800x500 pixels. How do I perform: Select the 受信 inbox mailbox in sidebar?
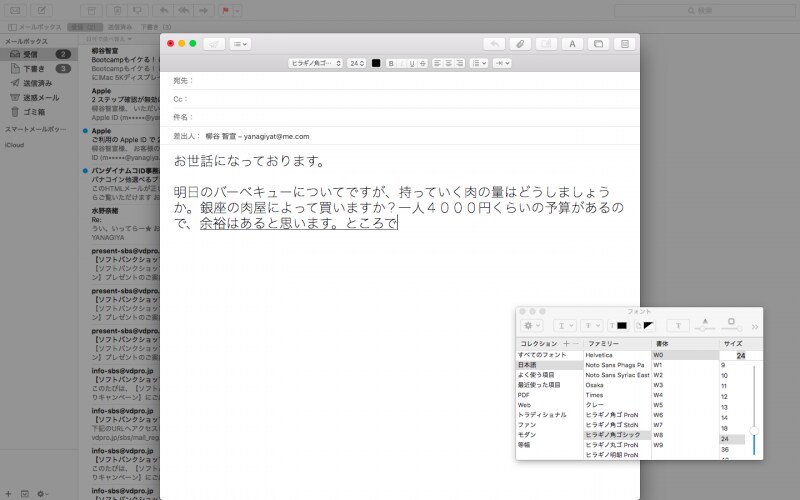(x=39, y=54)
